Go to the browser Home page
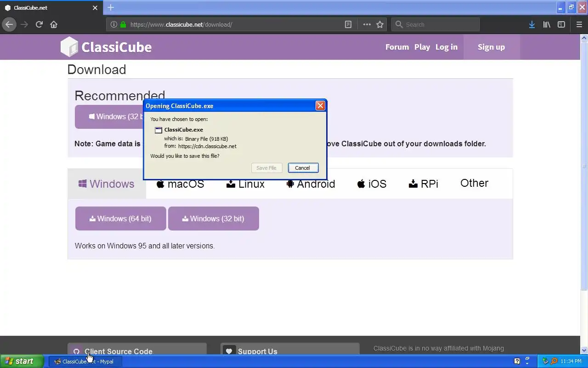This screenshot has height=368, width=588. (x=54, y=24)
